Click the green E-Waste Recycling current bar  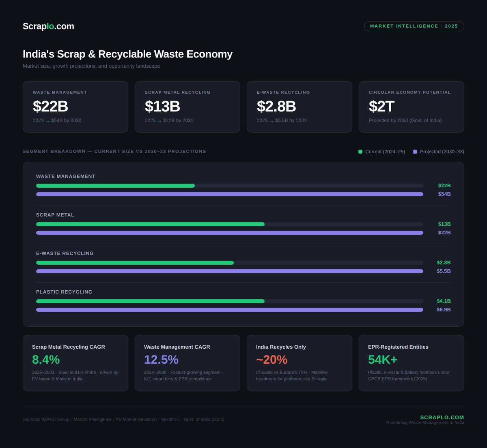tap(135, 263)
